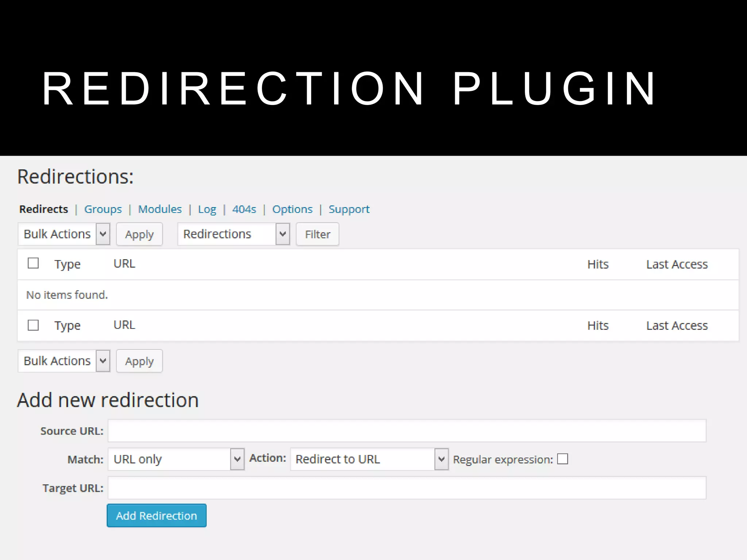Screen dimensions: 747x560
Task: Open the Support link
Action: point(349,209)
